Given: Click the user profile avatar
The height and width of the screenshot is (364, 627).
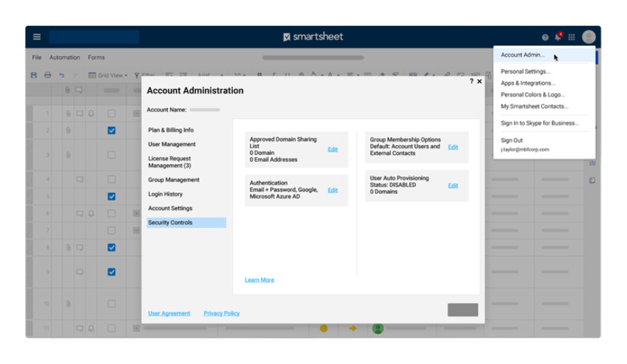Looking at the screenshot, I should pyautogui.click(x=588, y=37).
